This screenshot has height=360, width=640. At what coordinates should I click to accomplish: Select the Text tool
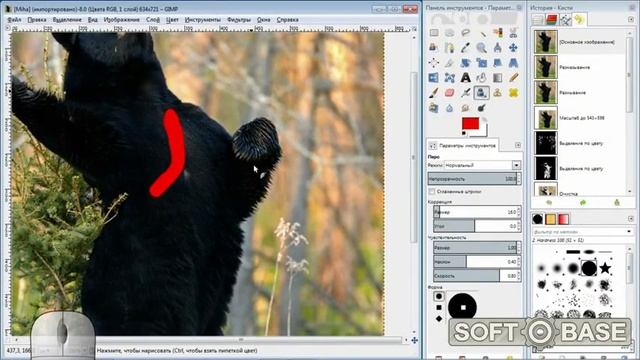coord(466,78)
